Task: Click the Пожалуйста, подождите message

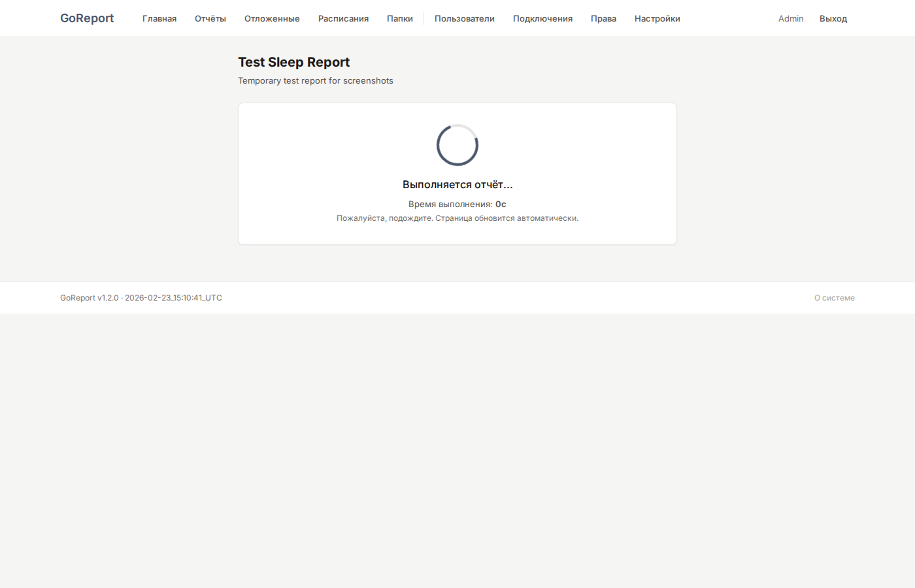Action: tap(457, 218)
